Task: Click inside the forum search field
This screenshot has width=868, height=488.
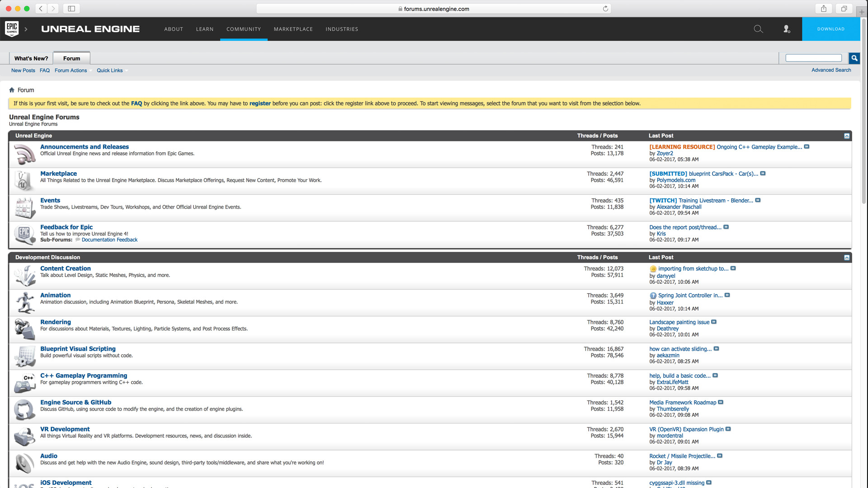Action: point(813,58)
